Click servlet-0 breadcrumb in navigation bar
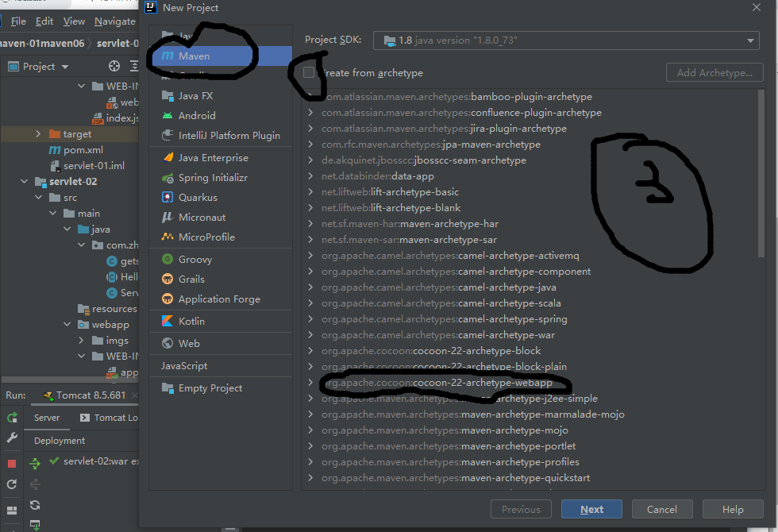The image size is (778, 532). (x=117, y=43)
